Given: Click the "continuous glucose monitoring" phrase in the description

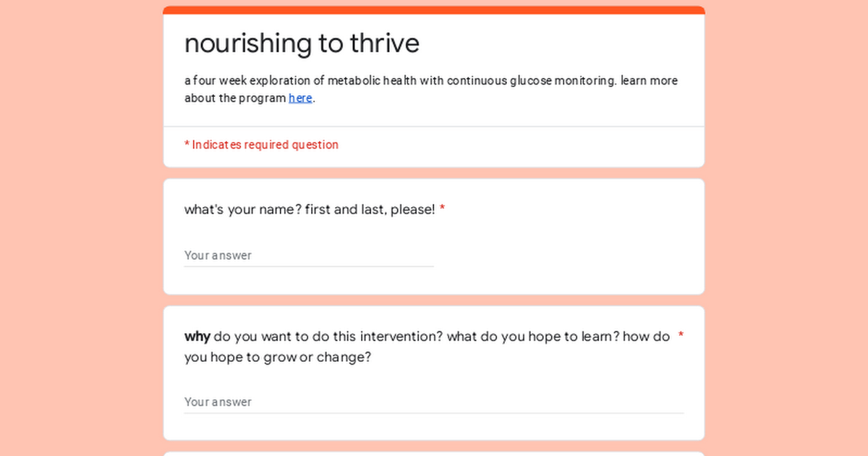Looking at the screenshot, I should (x=532, y=81).
